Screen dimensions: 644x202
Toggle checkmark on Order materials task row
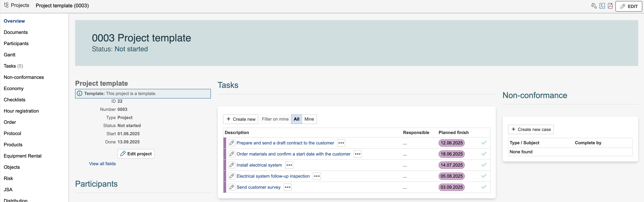[484, 154]
